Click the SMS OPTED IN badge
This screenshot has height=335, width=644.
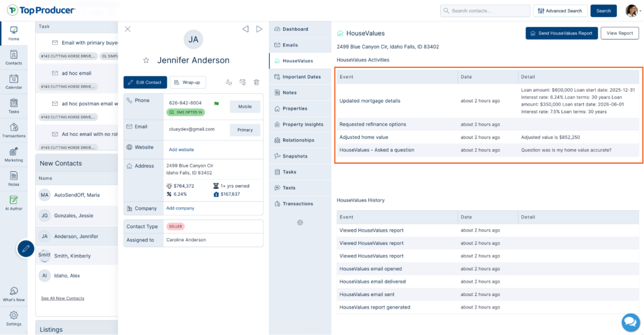point(186,112)
